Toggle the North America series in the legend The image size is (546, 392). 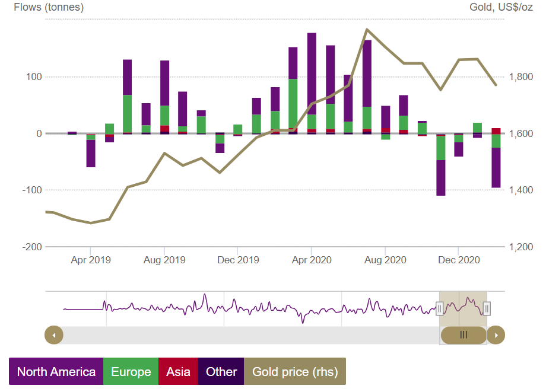click(56, 372)
